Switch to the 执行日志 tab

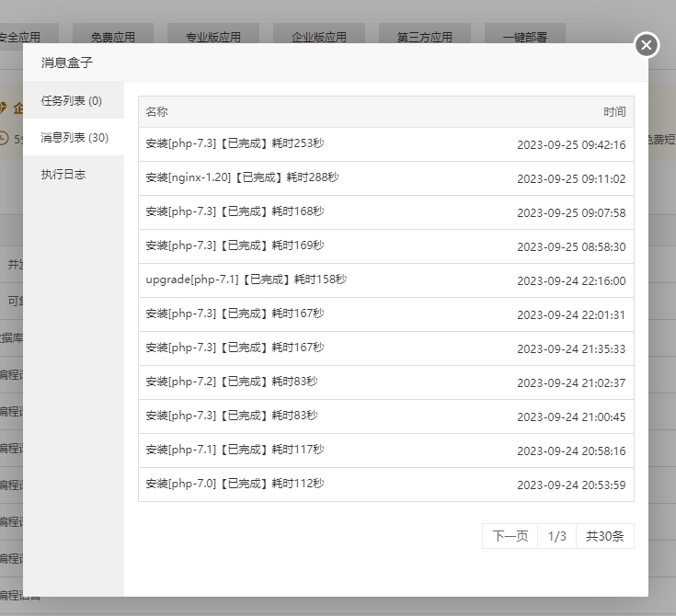point(74,174)
